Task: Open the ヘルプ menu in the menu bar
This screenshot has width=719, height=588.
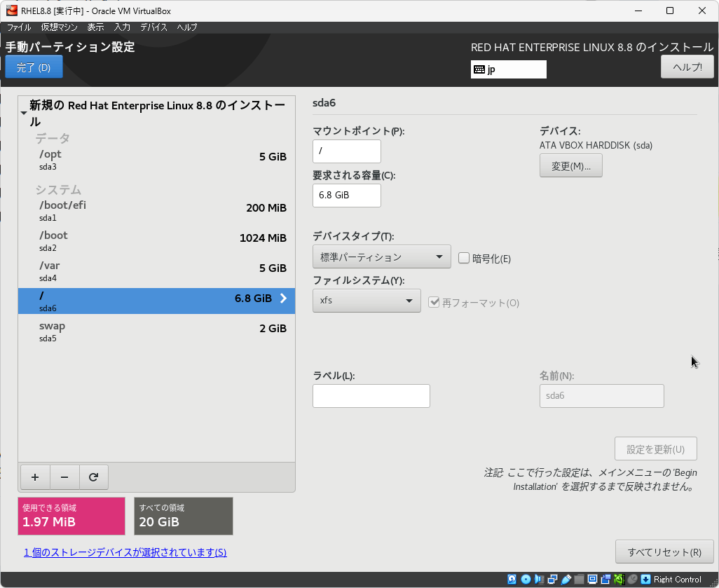Action: (187, 27)
